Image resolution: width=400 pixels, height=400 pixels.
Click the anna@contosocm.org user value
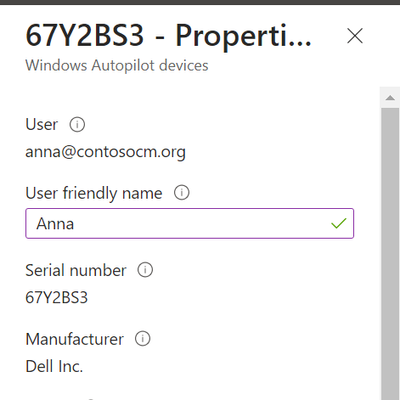[x=105, y=152]
